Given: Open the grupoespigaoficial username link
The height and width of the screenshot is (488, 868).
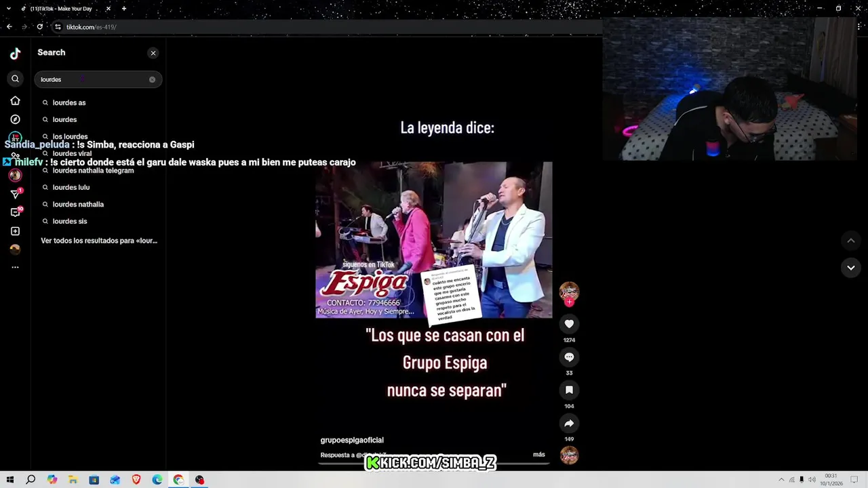Looking at the screenshot, I should click(x=352, y=440).
